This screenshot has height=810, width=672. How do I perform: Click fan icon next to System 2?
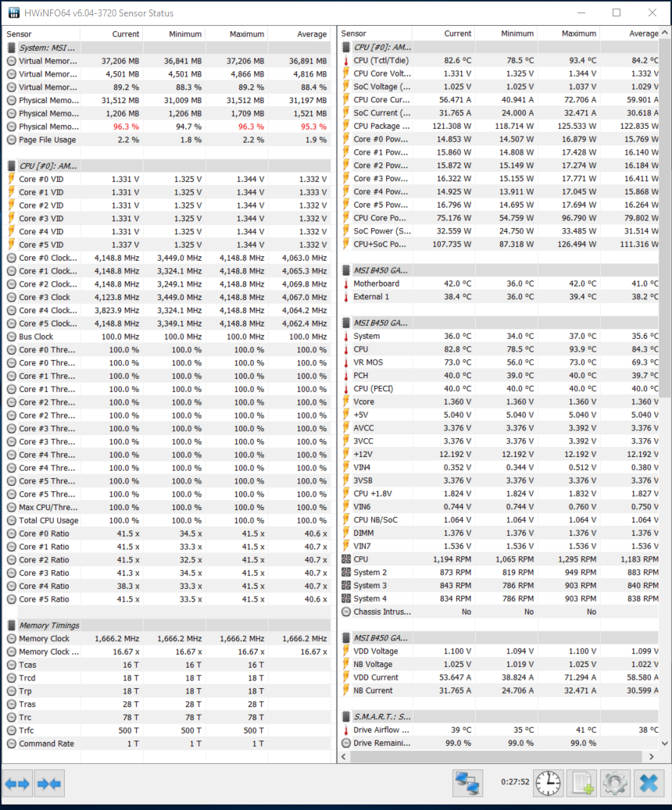click(346, 573)
